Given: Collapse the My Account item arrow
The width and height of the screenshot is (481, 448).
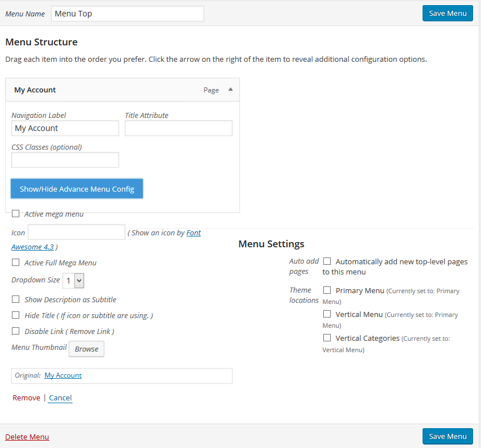Looking at the screenshot, I should click(x=231, y=90).
